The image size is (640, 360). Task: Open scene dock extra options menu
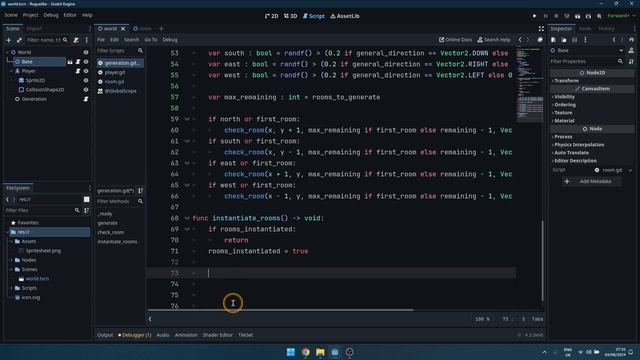click(87, 40)
